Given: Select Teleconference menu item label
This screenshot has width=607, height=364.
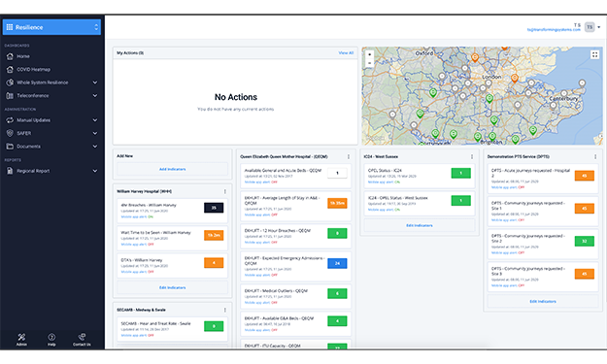Looking at the screenshot, I should [x=32, y=95].
